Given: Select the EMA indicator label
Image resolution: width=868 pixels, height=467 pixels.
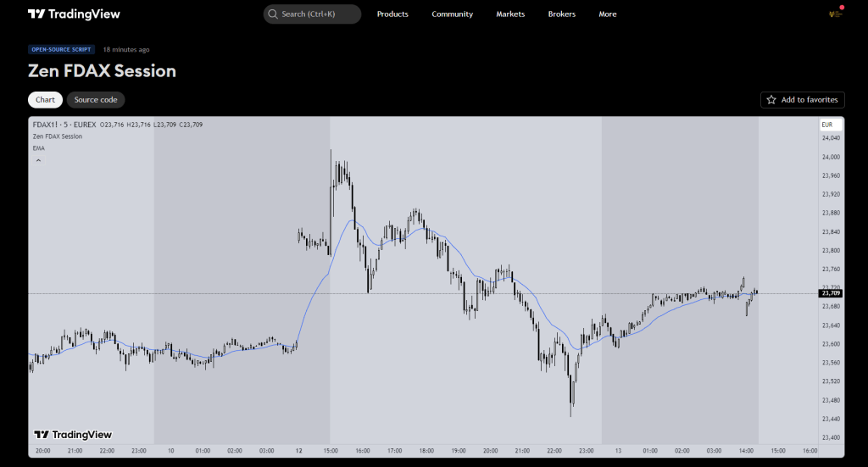Looking at the screenshot, I should (x=39, y=148).
